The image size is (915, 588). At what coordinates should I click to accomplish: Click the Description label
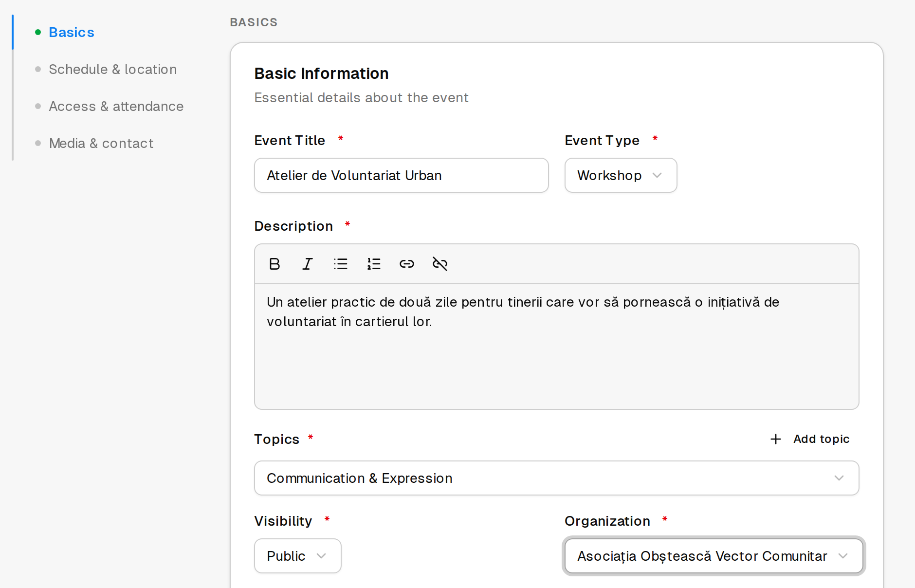pyautogui.click(x=293, y=226)
